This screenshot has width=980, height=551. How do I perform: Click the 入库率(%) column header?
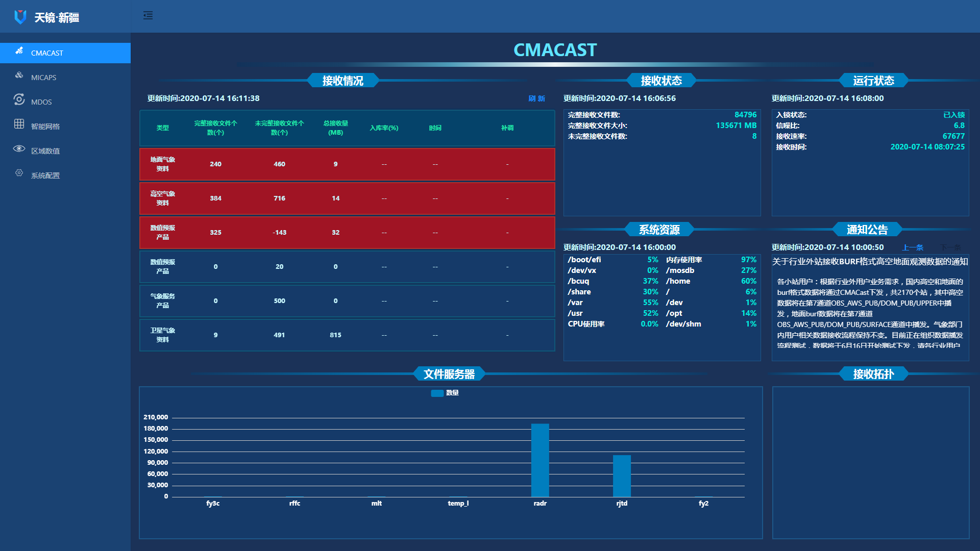(x=384, y=128)
